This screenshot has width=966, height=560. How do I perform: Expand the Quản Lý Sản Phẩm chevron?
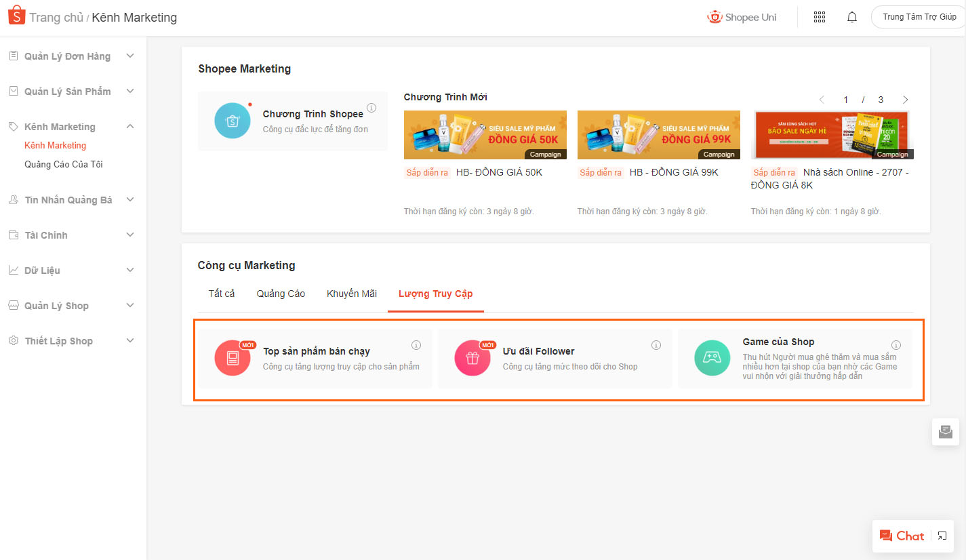[130, 91]
